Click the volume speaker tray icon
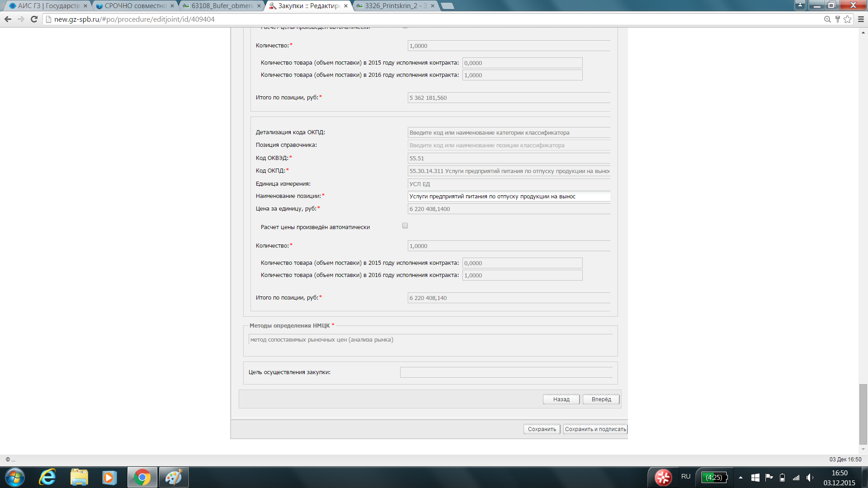The width and height of the screenshot is (868, 488). [810, 477]
